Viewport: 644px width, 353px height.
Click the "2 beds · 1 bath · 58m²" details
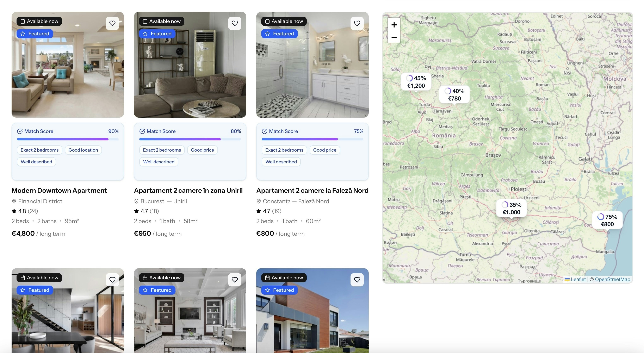click(166, 221)
